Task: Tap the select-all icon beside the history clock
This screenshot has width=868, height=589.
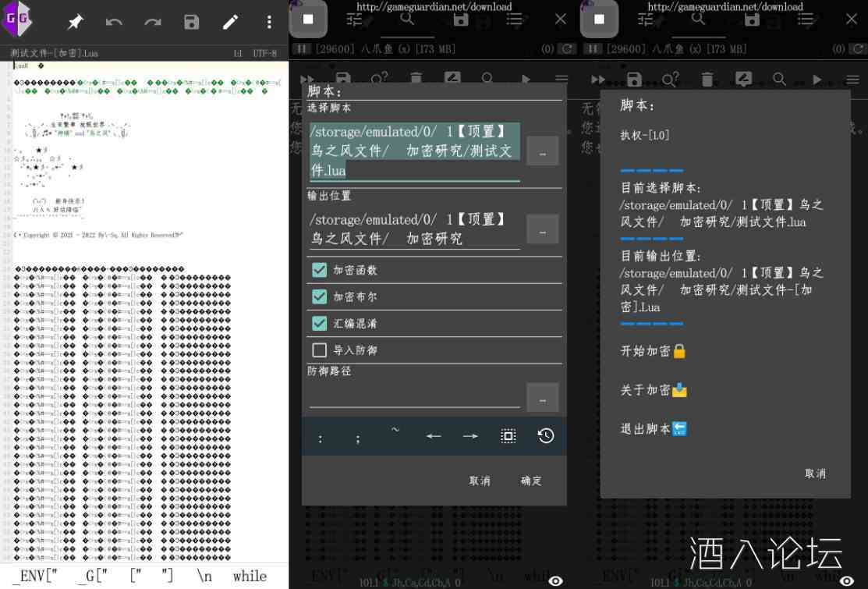Action: (508, 436)
